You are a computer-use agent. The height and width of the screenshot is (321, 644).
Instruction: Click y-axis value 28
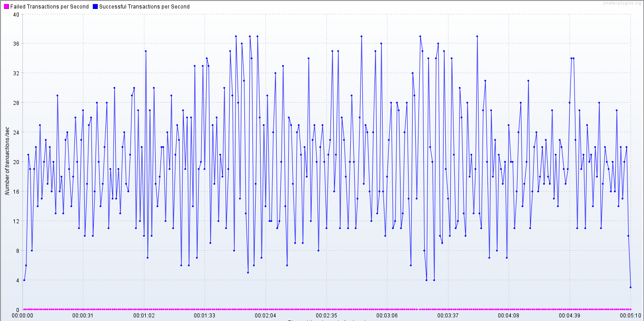coord(16,103)
